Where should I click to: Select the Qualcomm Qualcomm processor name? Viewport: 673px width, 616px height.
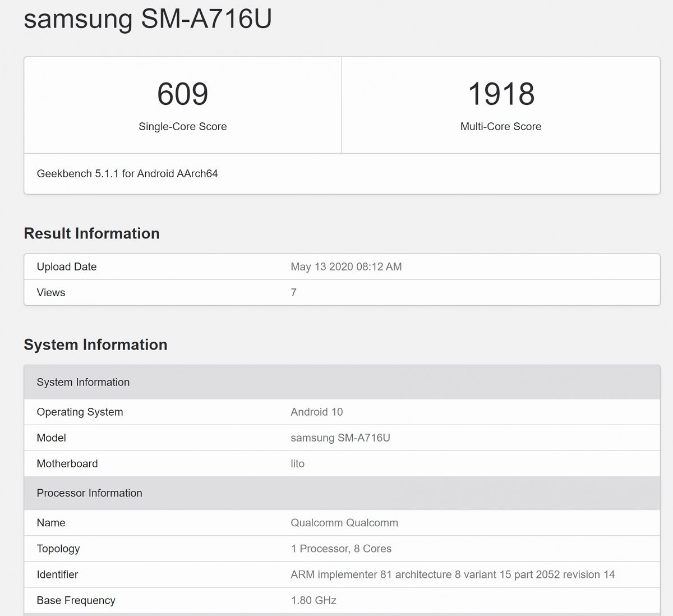click(x=344, y=523)
